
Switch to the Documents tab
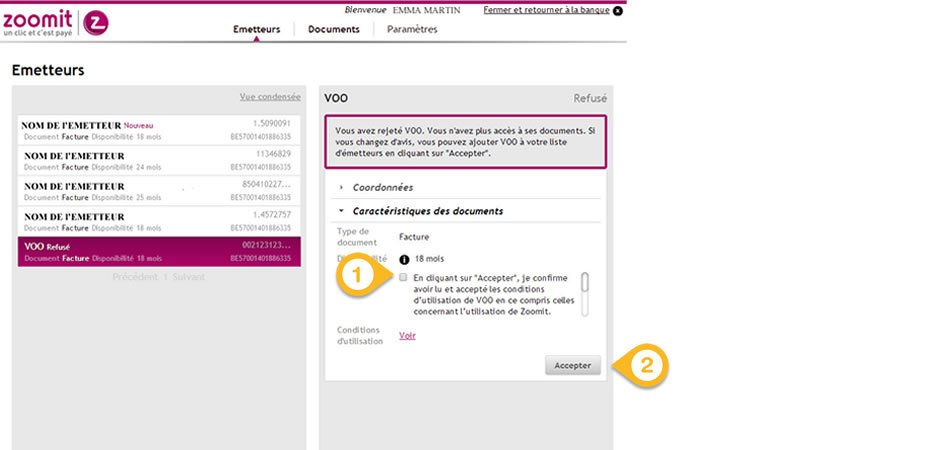pos(333,29)
